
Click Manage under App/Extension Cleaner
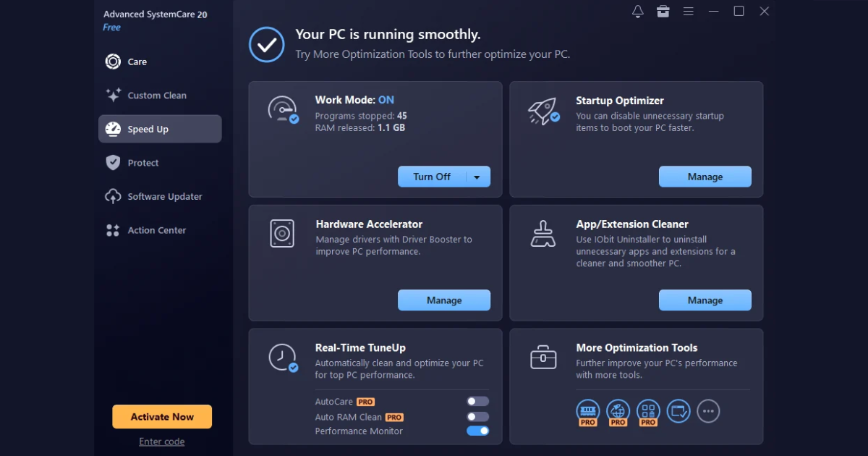click(705, 300)
